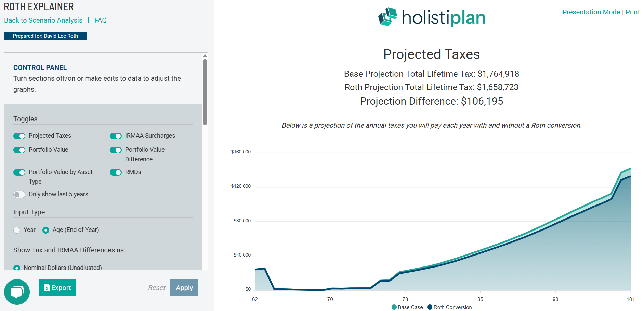This screenshot has width=644, height=311.
Task: Open the chat support bubble icon
Action: coord(17,292)
